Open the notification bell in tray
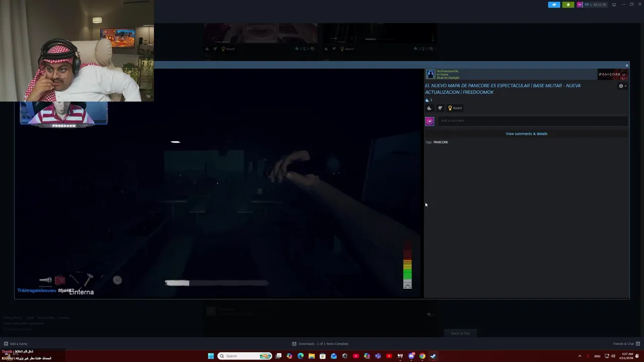 [x=637, y=356]
